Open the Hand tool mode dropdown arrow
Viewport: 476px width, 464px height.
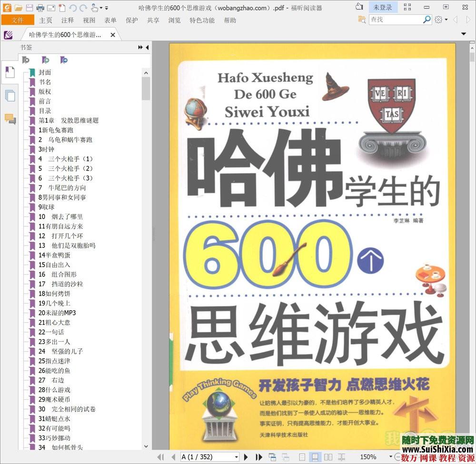pyautogui.click(x=101, y=8)
